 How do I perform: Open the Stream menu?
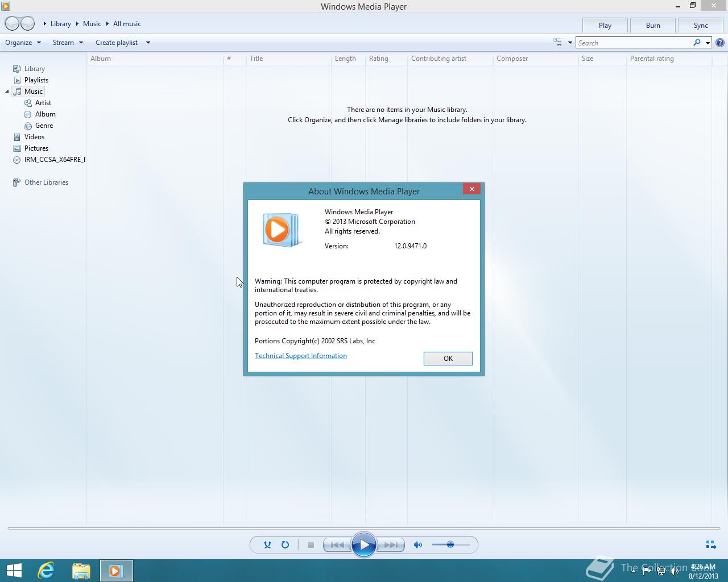68,43
